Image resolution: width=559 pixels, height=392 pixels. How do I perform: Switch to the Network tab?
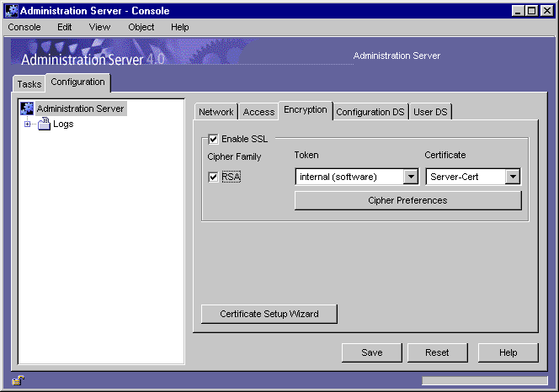pyautogui.click(x=216, y=112)
